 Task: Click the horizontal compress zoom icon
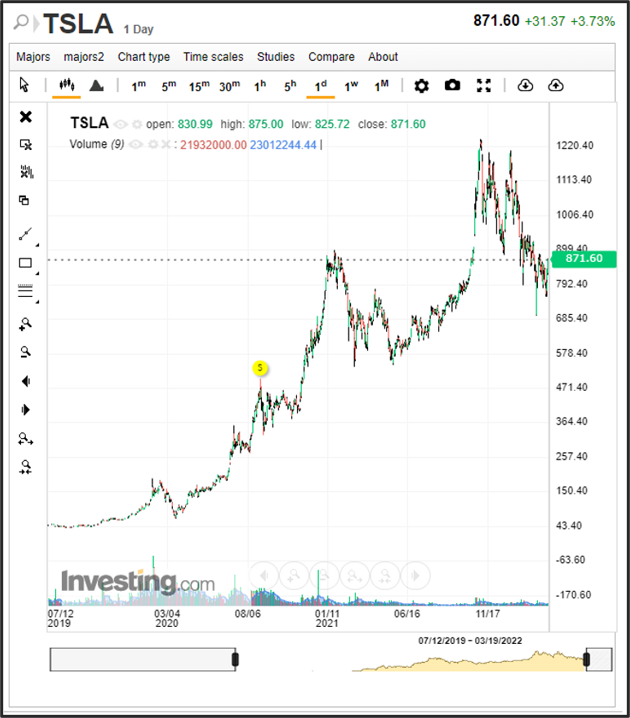point(26,467)
